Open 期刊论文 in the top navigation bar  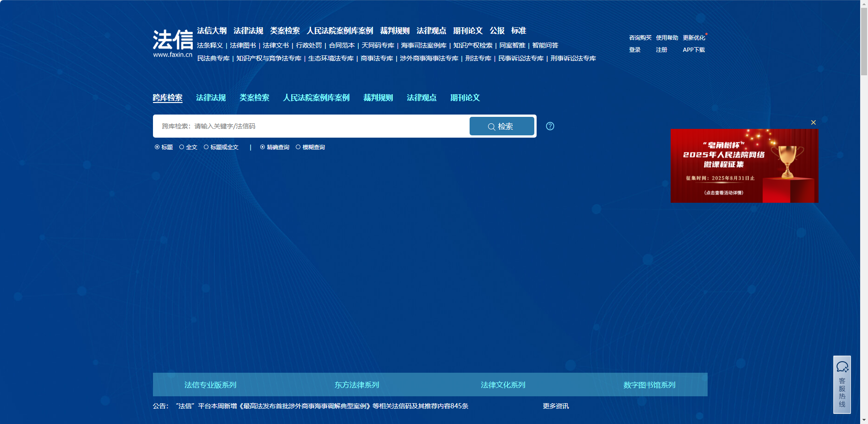tap(468, 31)
